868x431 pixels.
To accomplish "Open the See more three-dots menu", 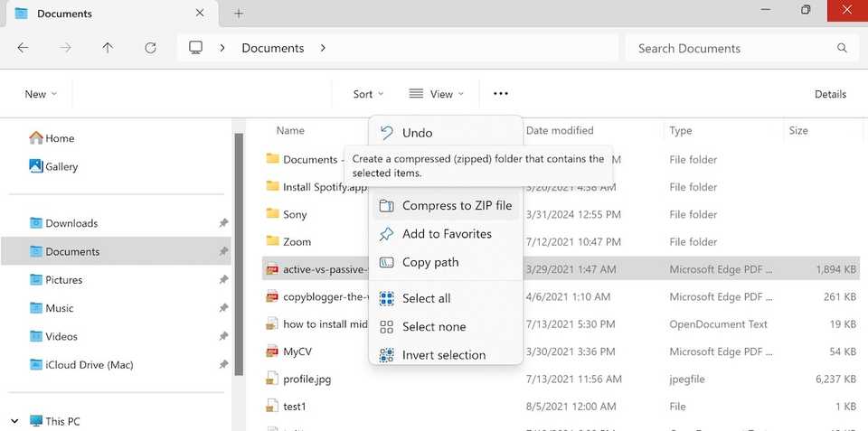I will (x=500, y=94).
